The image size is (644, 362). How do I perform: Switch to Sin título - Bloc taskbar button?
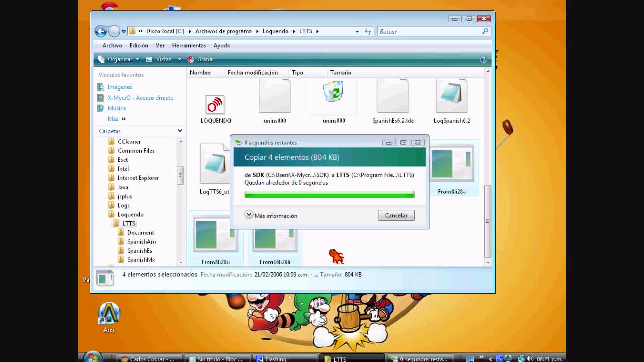click(x=217, y=359)
